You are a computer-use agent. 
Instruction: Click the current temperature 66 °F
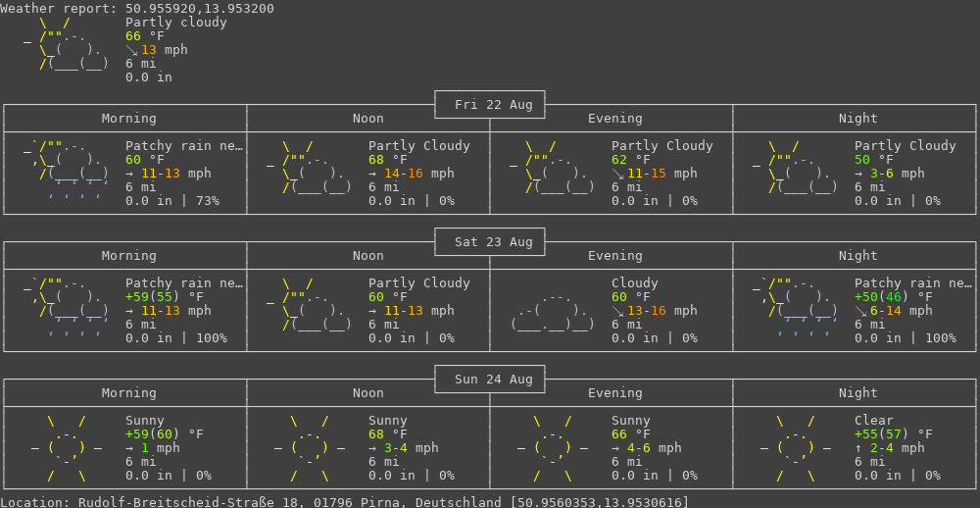[x=145, y=36]
